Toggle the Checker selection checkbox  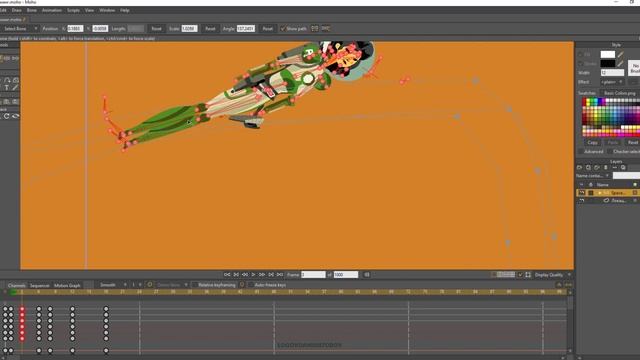tap(609, 151)
